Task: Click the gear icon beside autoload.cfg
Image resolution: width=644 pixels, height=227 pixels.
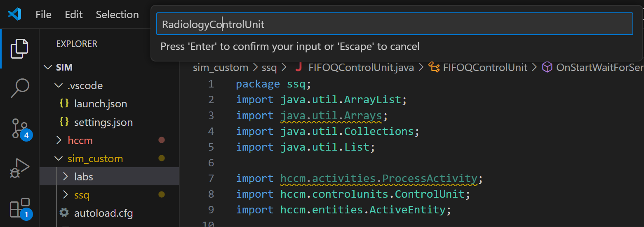Action: pos(64,213)
